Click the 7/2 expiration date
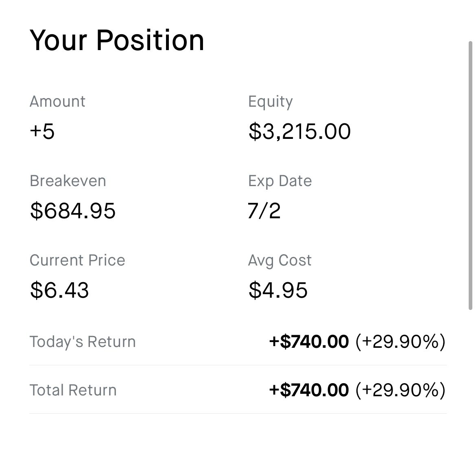Viewport: 476px width, 450px height. 264,211
